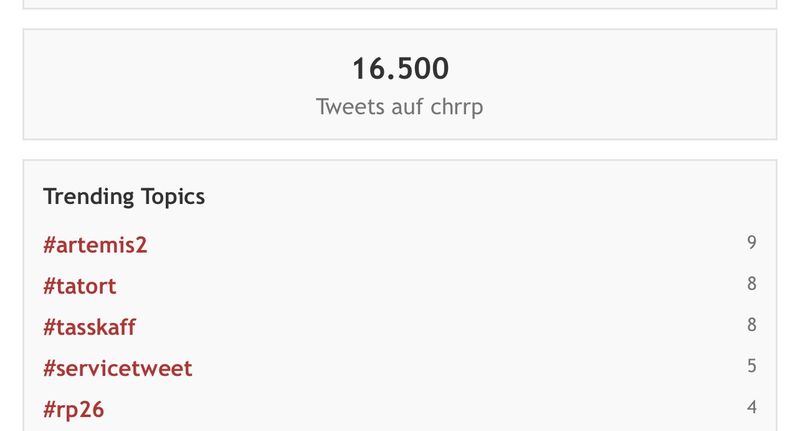This screenshot has height=431, width=800.
Task: Click the "Tweets auf chrrp" caption
Action: tap(399, 107)
